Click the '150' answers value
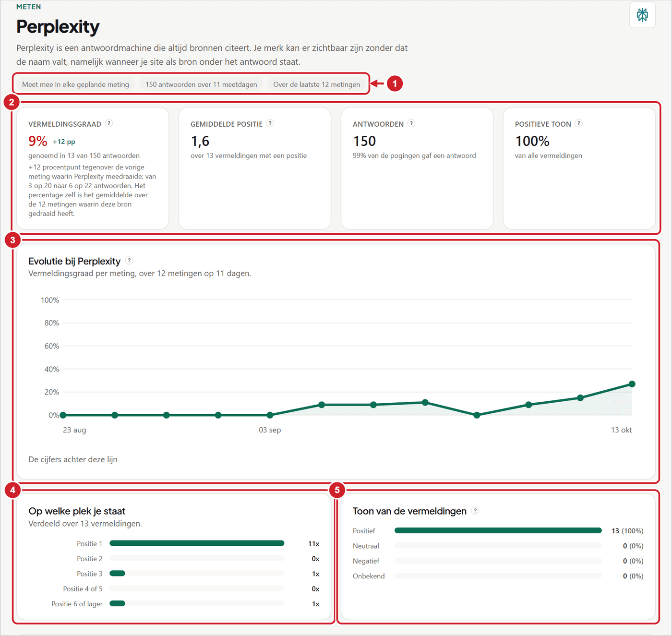 (364, 141)
